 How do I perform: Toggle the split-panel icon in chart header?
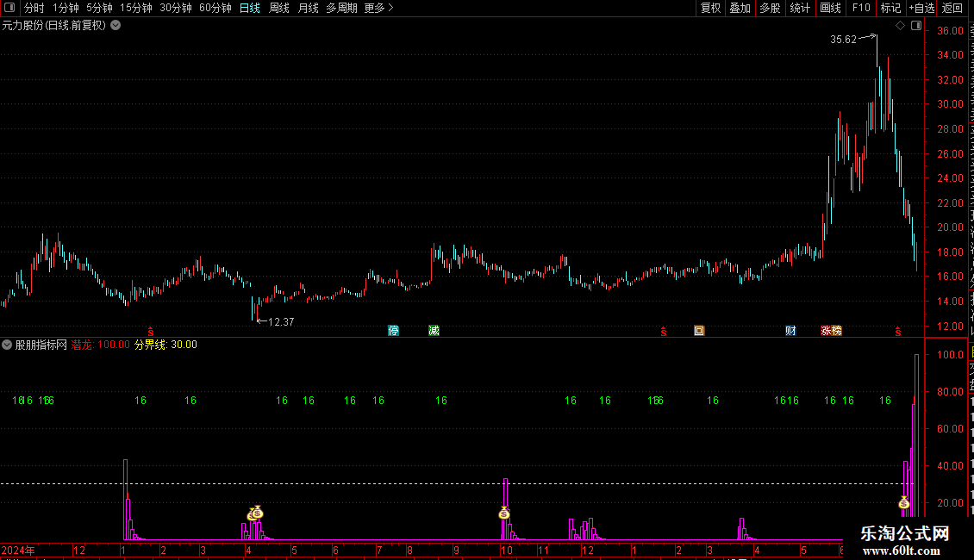[916, 26]
